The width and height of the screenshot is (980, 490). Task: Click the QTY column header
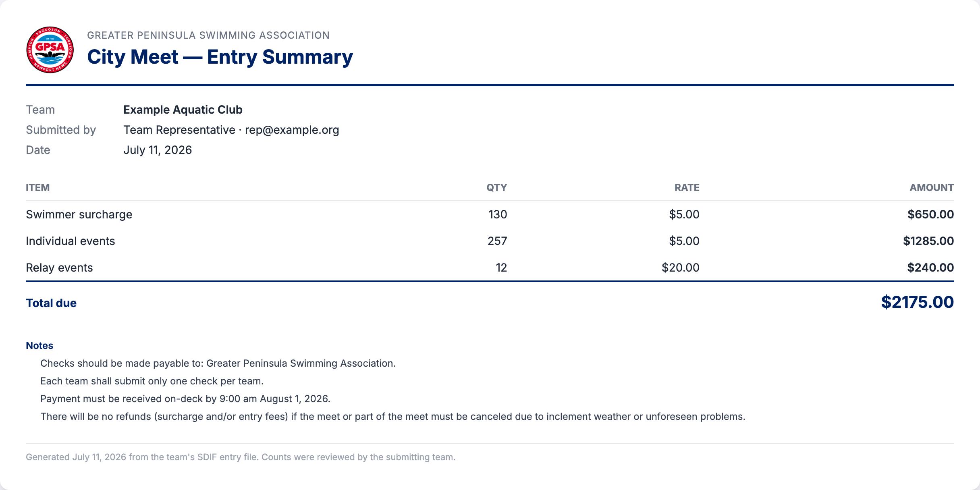pyautogui.click(x=497, y=188)
